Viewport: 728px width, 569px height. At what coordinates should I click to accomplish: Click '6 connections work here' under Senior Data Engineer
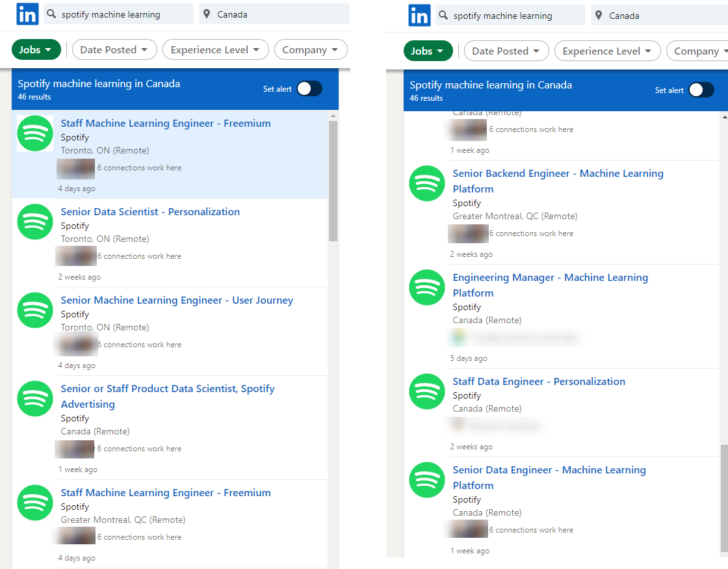click(531, 529)
